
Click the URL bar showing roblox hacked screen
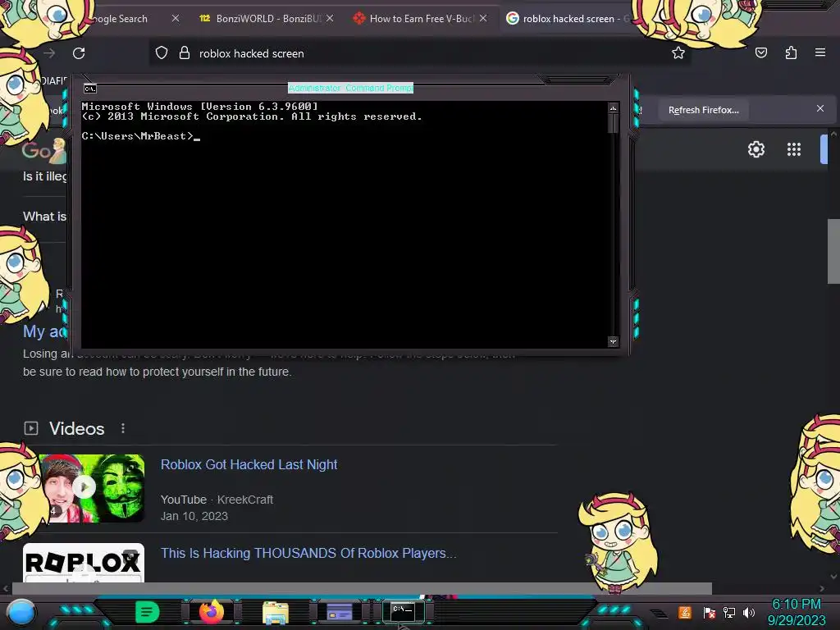pyautogui.click(x=419, y=53)
